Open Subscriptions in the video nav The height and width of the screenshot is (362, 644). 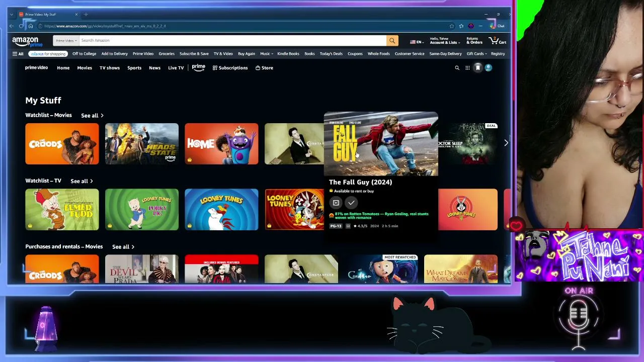pos(230,68)
